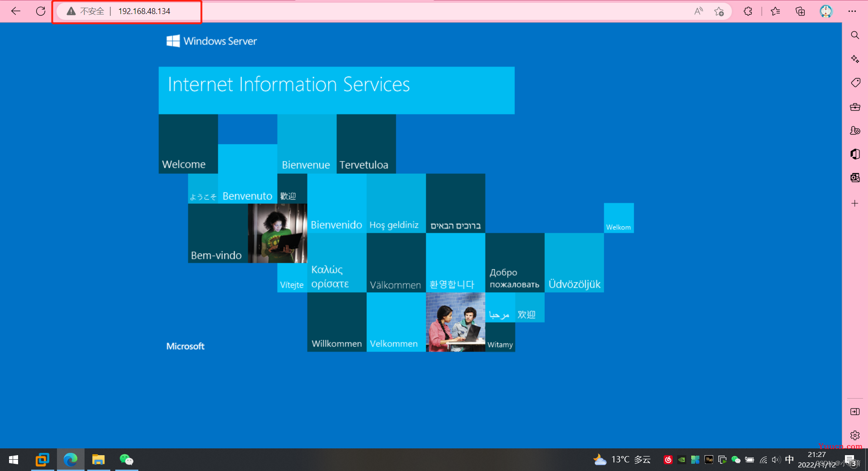868x471 pixels.
Task: Open the Edge Settings and more menu
Action: pos(852,11)
